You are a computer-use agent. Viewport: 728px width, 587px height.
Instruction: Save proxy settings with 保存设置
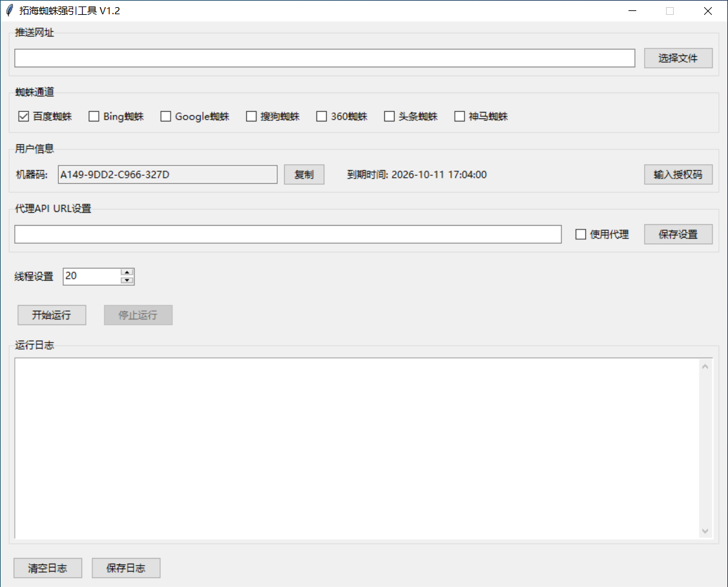point(678,234)
